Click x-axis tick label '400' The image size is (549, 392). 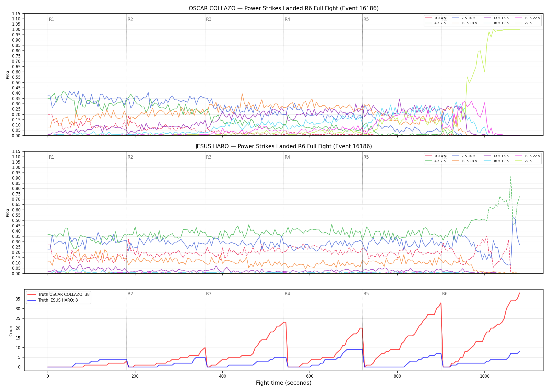tap(222, 376)
